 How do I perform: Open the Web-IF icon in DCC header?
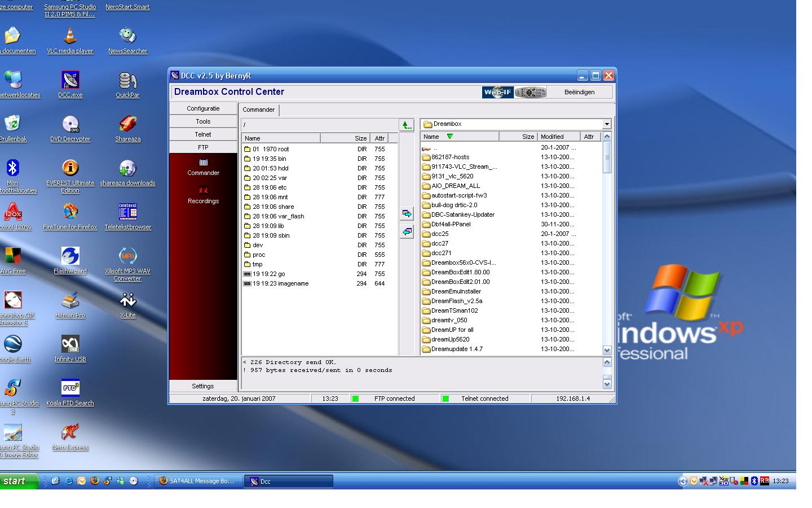point(497,92)
